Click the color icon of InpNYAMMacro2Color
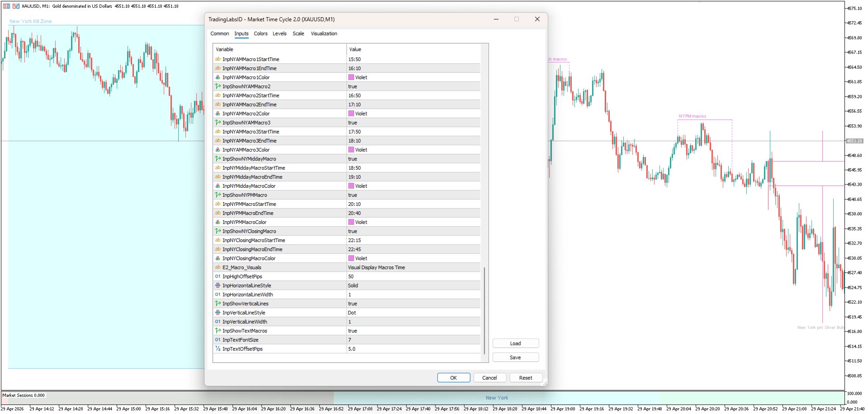868x414 pixels. [x=218, y=114]
